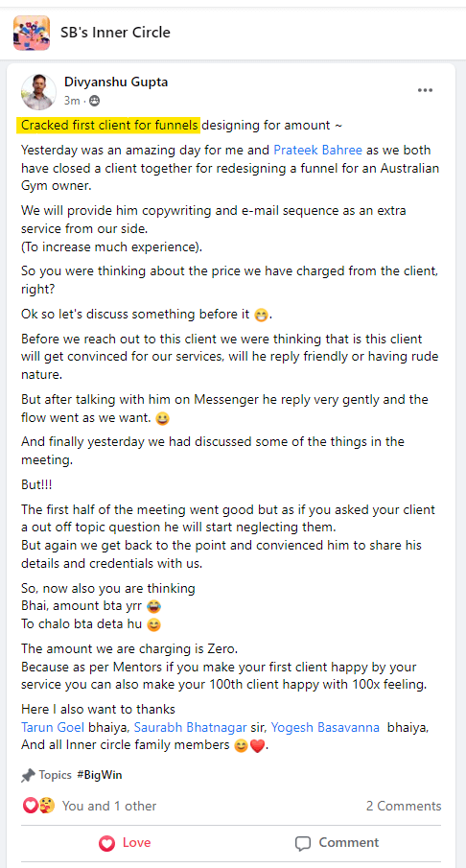466x868 pixels.
Task: Open Divyanshu Gupta's profile name link
Action: point(116,82)
